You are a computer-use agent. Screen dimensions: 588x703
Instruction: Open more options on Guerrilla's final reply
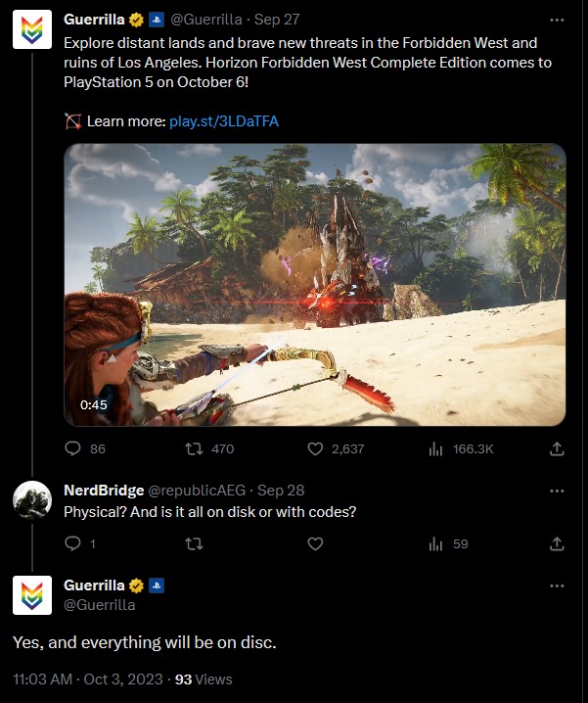[557, 586]
